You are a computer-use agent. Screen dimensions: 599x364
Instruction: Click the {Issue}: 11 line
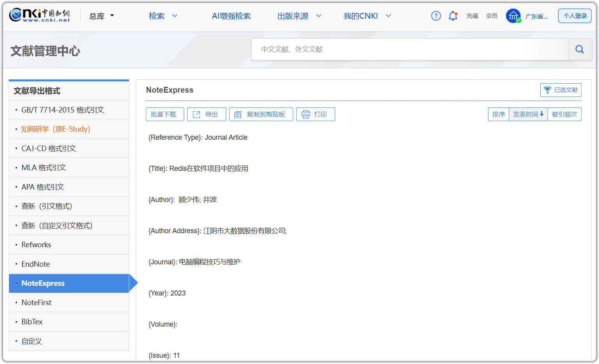pos(164,355)
